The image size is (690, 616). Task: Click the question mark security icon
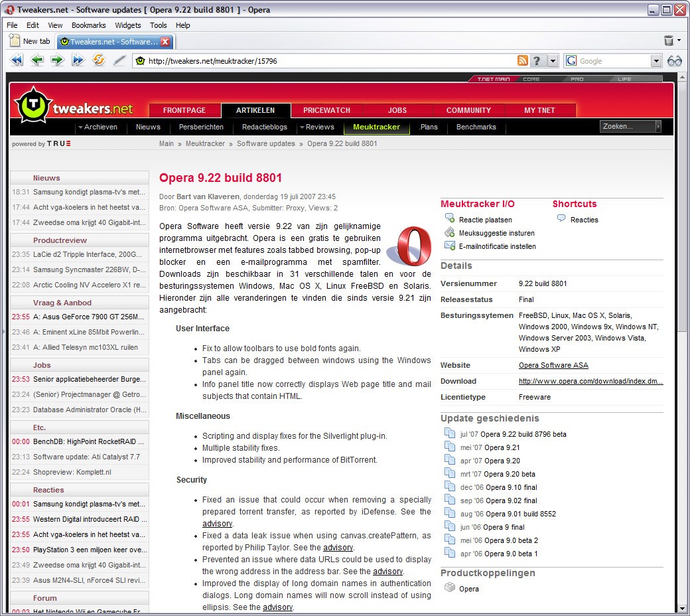[537, 61]
